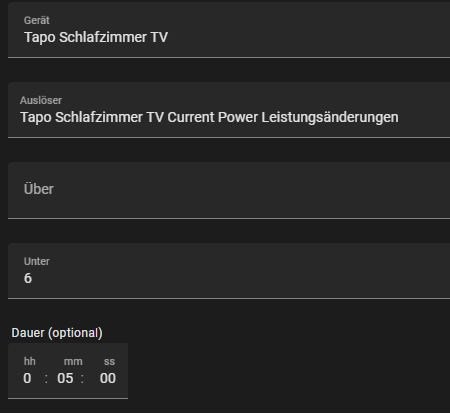Click the mm label in duration

pos(73,362)
